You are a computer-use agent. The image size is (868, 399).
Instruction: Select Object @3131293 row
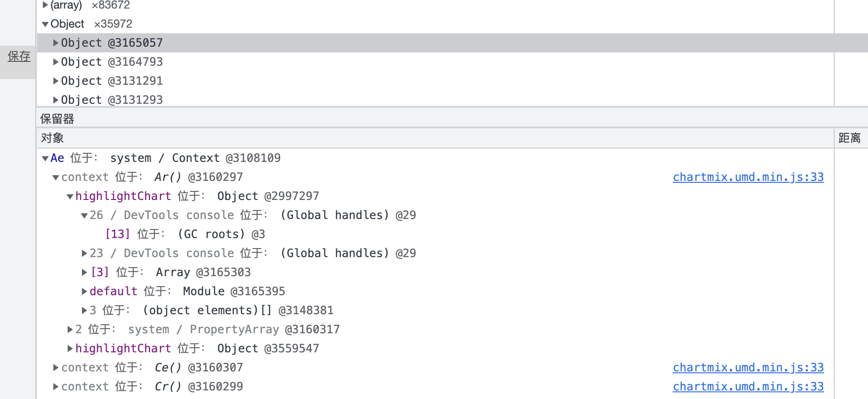111,100
